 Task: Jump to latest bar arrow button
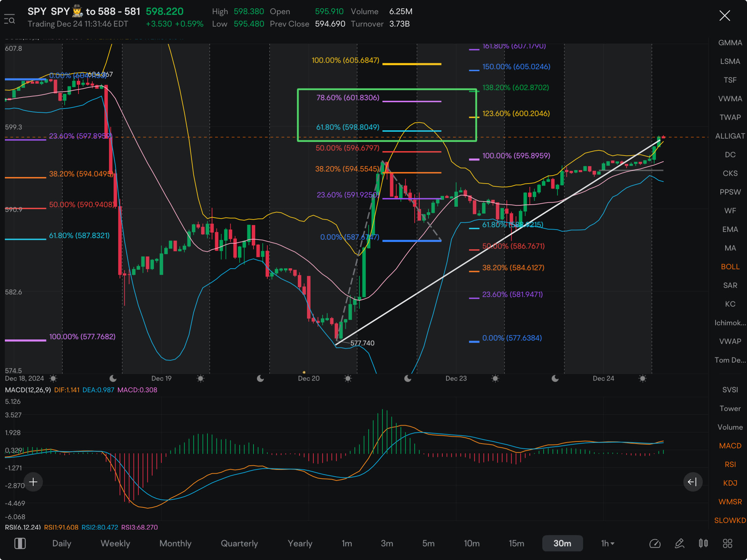coord(693,482)
